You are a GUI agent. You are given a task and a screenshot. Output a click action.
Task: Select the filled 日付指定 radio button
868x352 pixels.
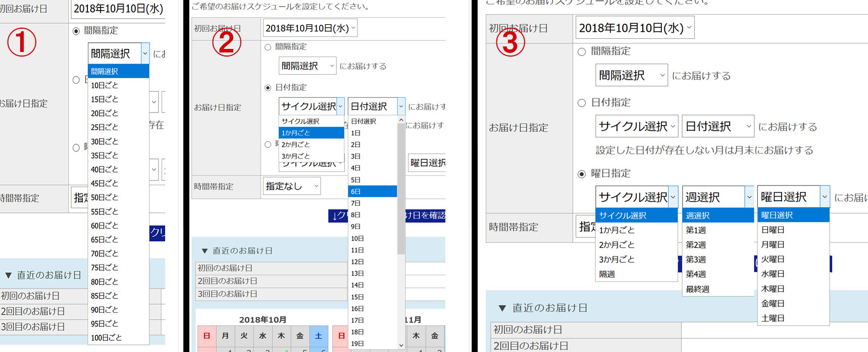(x=268, y=88)
